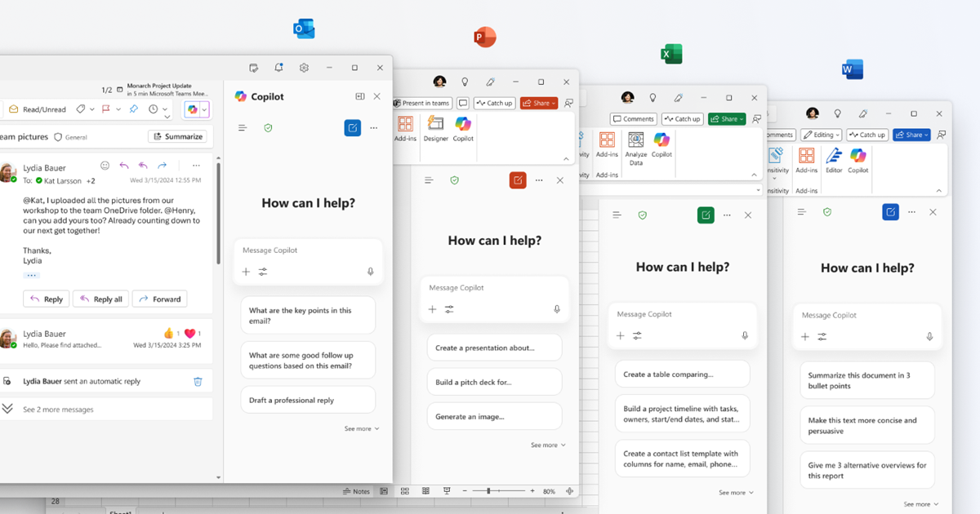Toggle Present in Teams mode
Image resolution: width=980 pixels, height=514 pixels.
(422, 103)
